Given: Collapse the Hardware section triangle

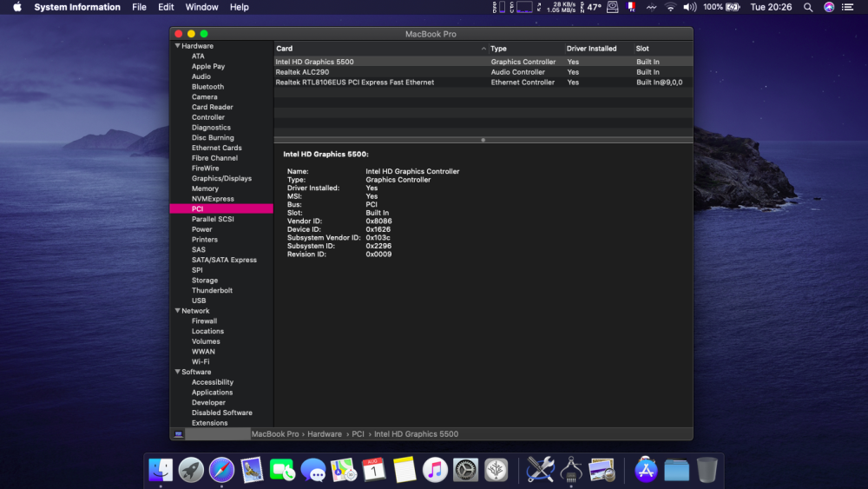Looking at the screenshot, I should click(177, 46).
